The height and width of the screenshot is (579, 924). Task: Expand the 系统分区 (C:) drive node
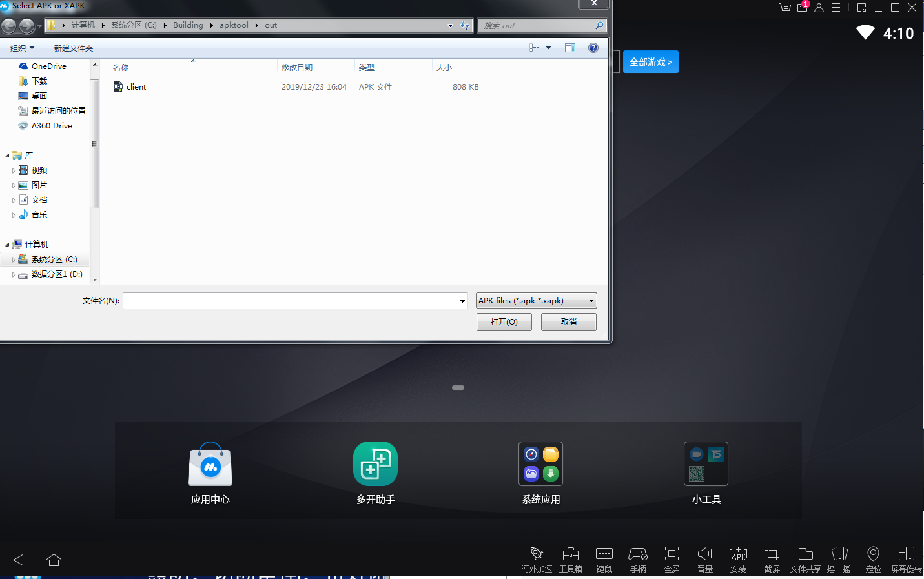tap(14, 259)
